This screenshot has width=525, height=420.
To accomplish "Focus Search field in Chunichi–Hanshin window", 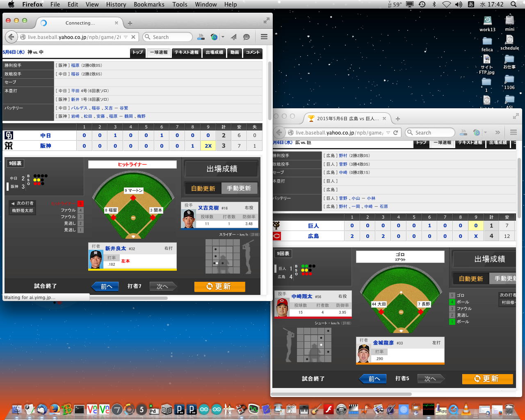I will (x=167, y=37).
